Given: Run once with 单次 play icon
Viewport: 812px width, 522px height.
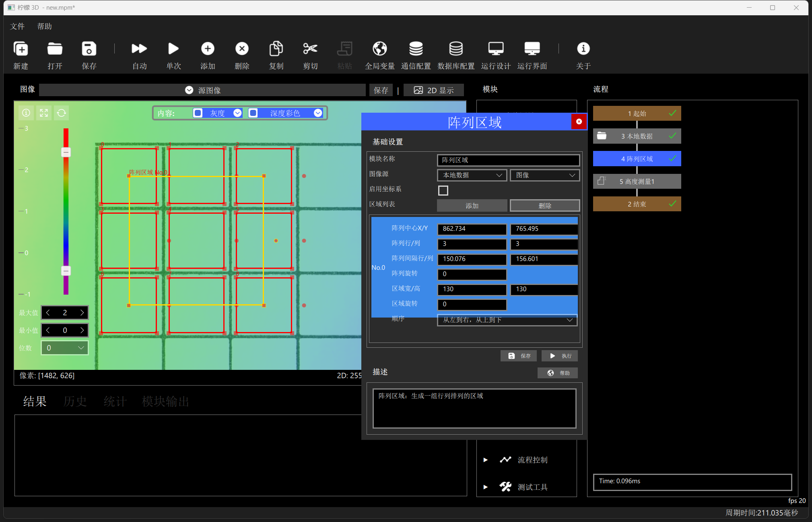Looking at the screenshot, I should 173,49.
